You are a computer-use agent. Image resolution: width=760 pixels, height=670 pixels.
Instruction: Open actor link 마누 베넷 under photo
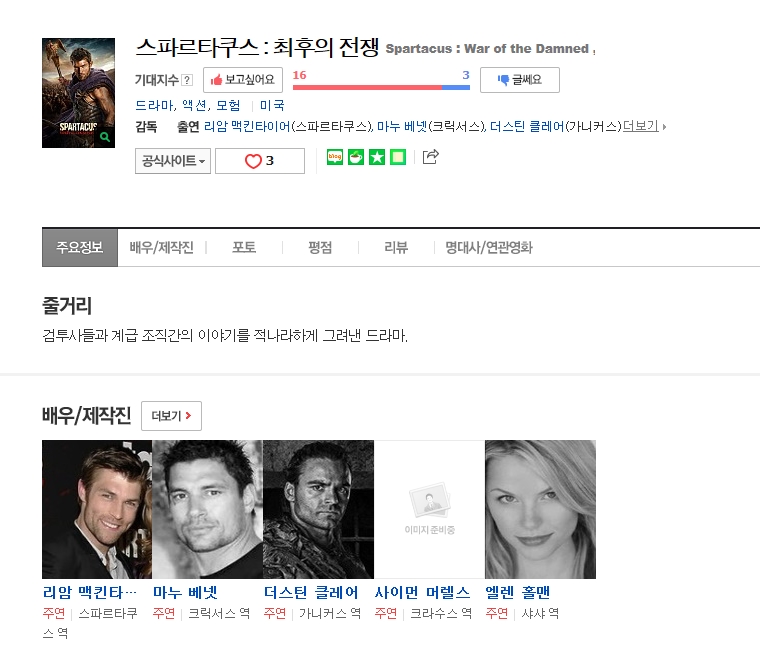[x=185, y=592]
